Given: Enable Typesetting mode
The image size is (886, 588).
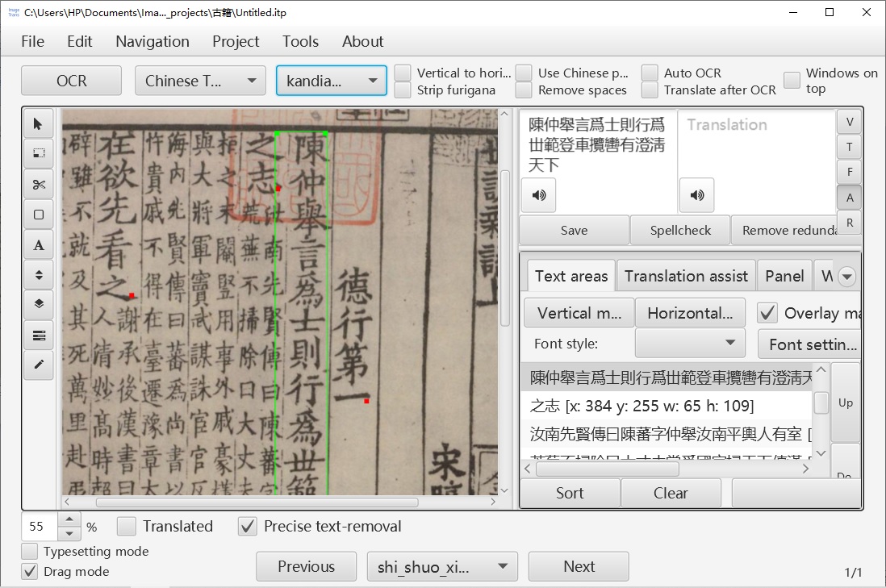Looking at the screenshot, I should 29,551.
